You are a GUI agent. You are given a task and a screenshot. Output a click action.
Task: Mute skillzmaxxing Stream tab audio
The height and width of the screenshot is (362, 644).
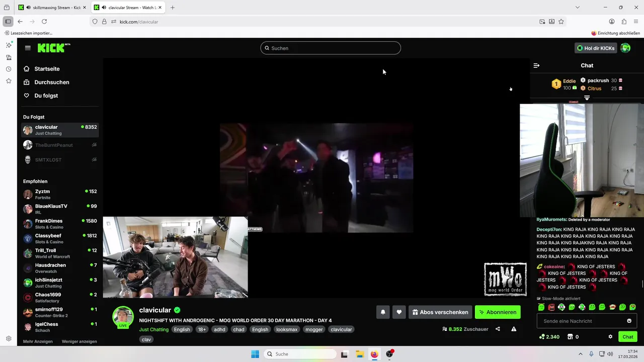click(x=28, y=8)
